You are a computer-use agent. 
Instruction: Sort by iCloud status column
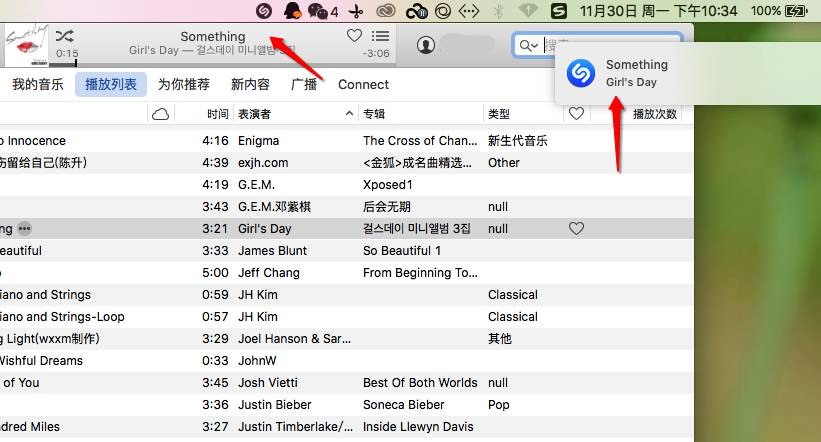click(160, 114)
